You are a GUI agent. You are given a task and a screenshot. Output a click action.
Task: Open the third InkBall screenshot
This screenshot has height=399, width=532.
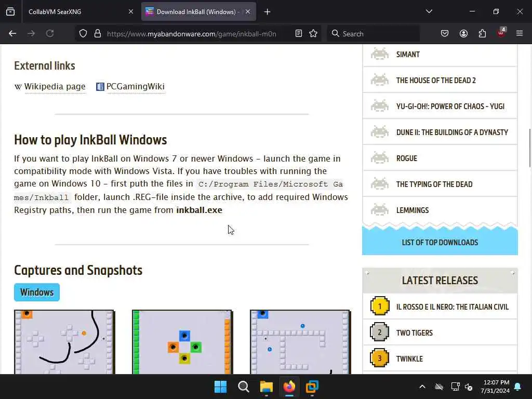300,342
